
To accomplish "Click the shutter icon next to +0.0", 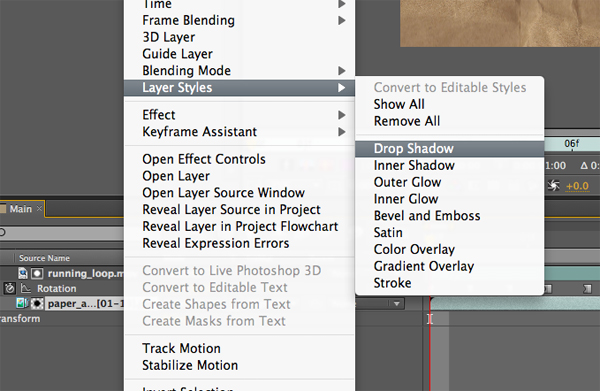I will coord(553,186).
